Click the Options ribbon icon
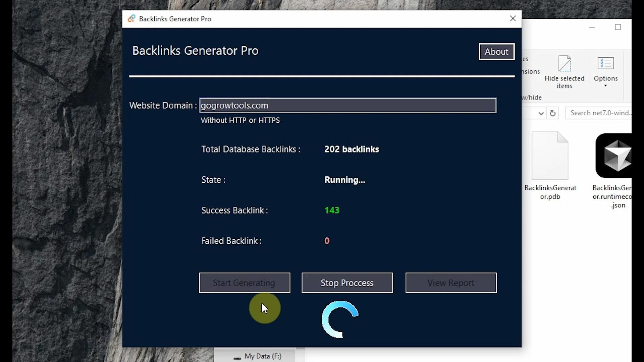Image resolution: width=644 pixels, height=362 pixels. coord(605,64)
